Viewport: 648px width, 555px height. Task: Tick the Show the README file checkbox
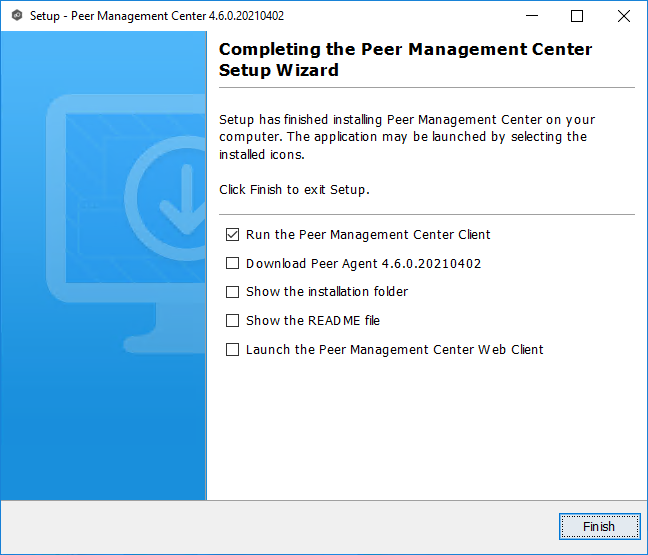[233, 321]
